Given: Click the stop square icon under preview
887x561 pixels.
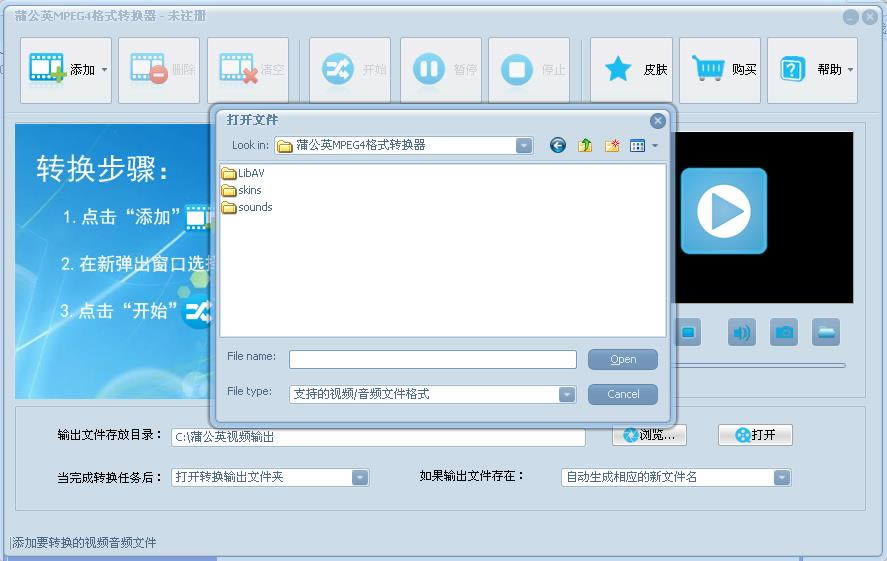Looking at the screenshot, I should 688,332.
